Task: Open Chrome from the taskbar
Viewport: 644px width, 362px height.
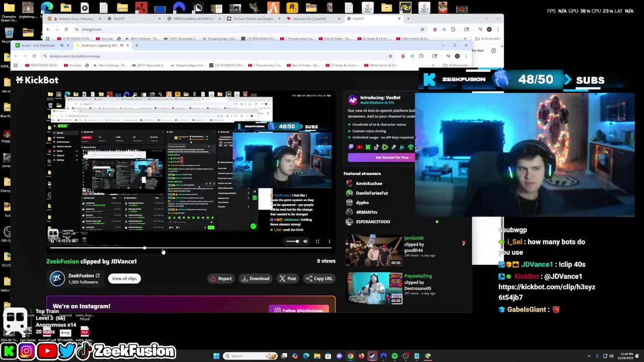Action: point(350,356)
